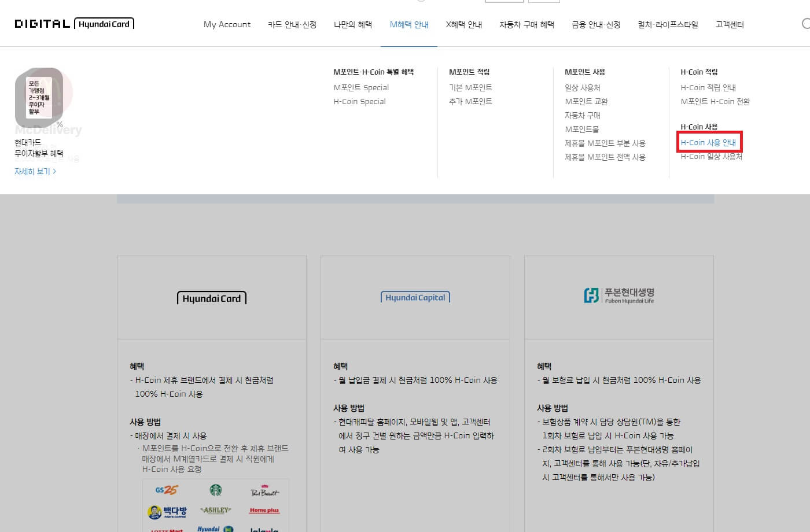The width and height of the screenshot is (810, 532).
Task: Open M포인트 교환 link
Action: (x=586, y=101)
